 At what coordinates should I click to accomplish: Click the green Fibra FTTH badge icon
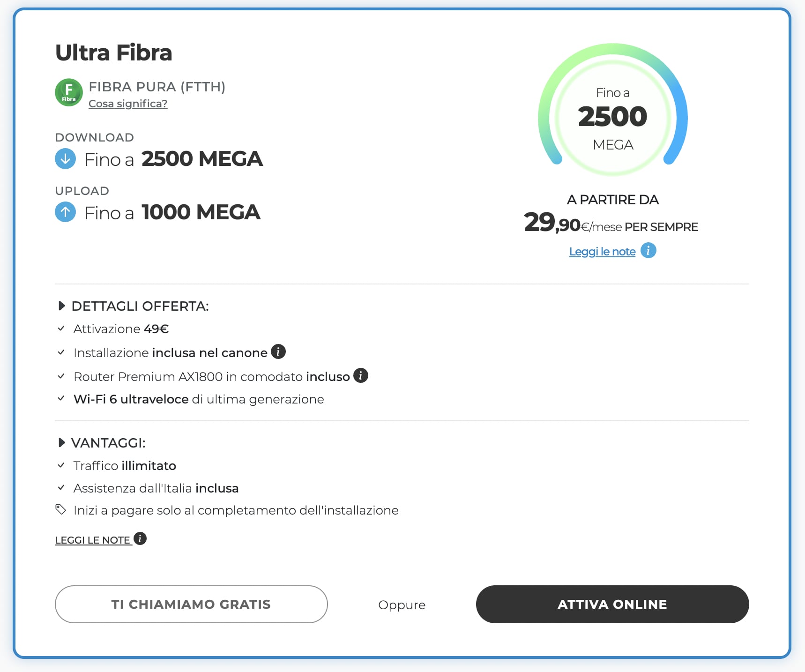pyautogui.click(x=69, y=92)
